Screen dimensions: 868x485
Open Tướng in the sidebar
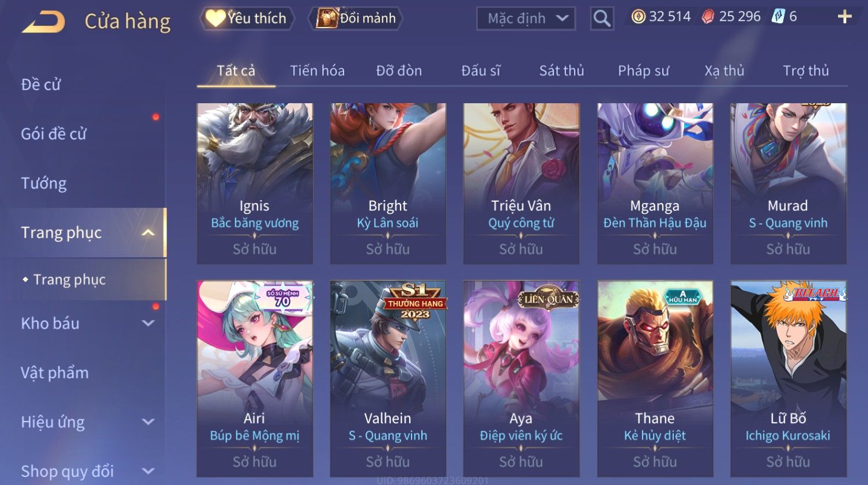44,183
